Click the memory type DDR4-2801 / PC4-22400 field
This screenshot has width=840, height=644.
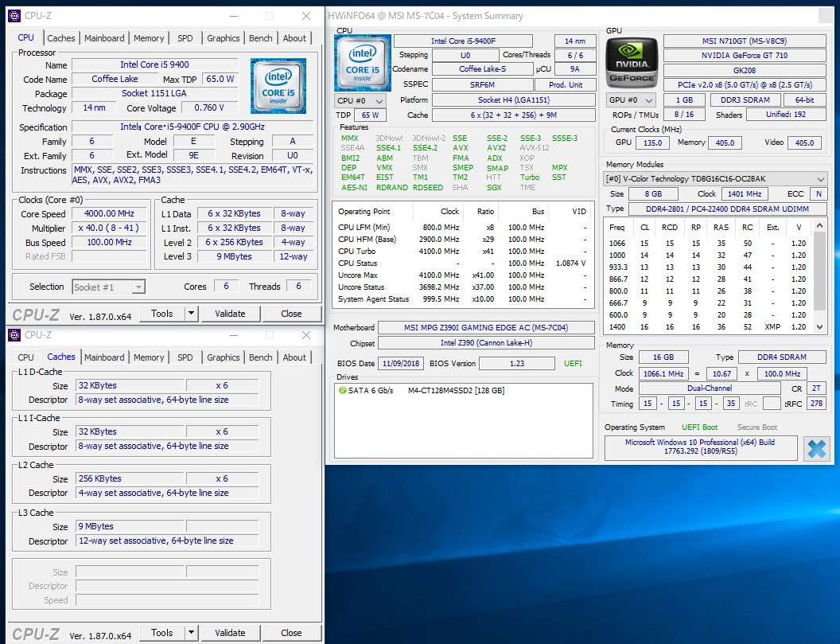(727, 209)
